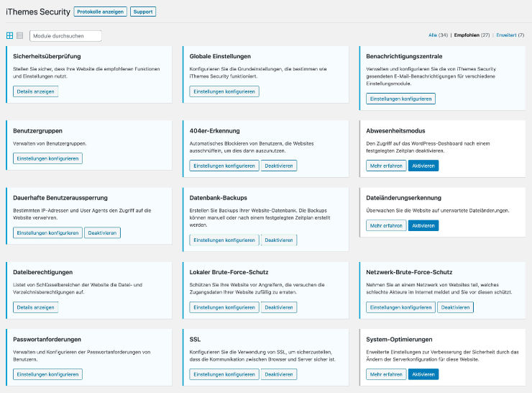The image size is (532, 393).
Task: Learn more about System-Optimierungen
Action: [386, 374]
